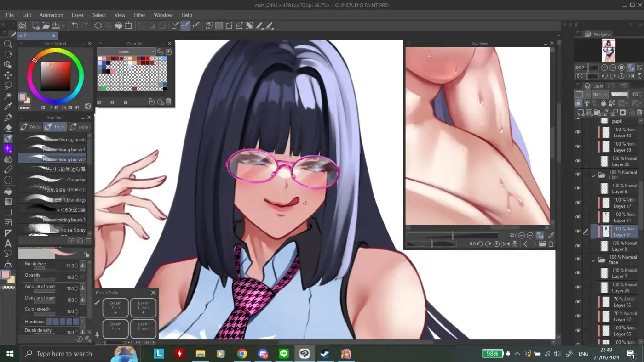
Task: Click the New layer folder icon
Action: 598,113
